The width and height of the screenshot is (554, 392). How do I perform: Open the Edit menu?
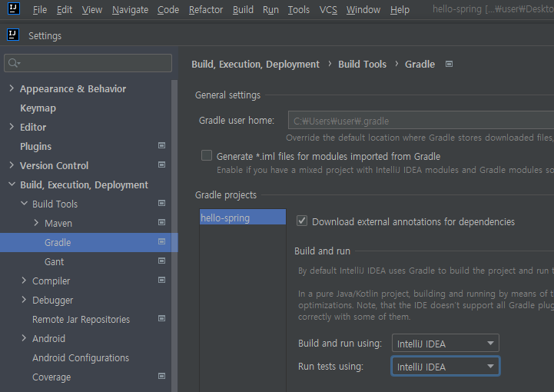click(x=65, y=9)
